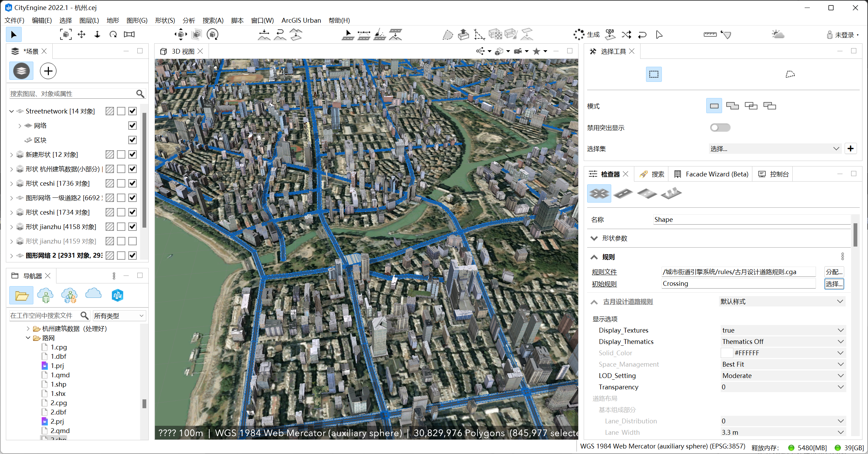Click the measure distance ruler icon
Screen dimensions: 868x454
[x=710, y=35]
